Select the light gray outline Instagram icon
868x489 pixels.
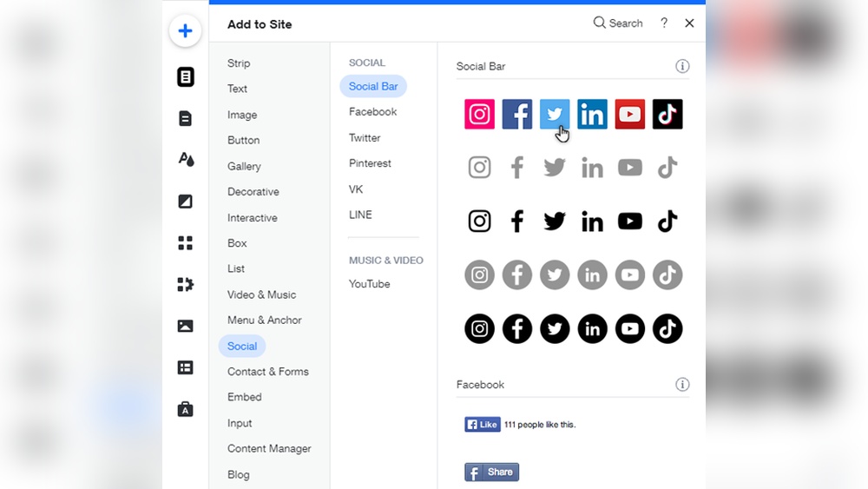(x=479, y=168)
